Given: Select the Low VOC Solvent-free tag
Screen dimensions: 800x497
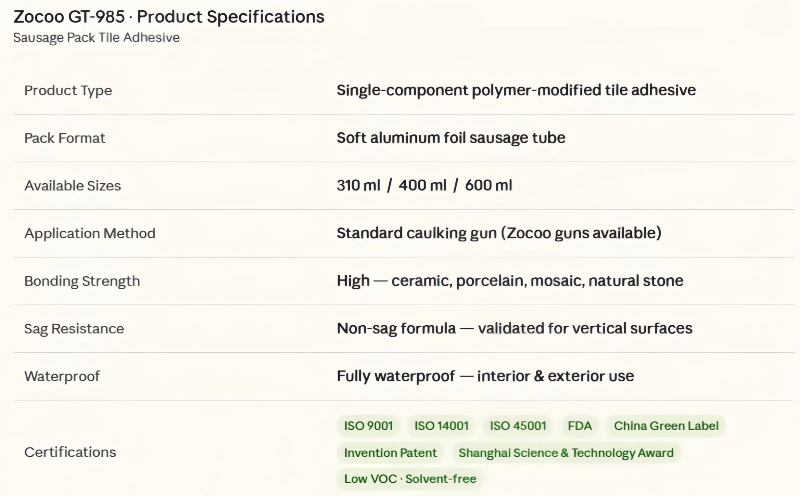Looking at the screenshot, I should (410, 479).
